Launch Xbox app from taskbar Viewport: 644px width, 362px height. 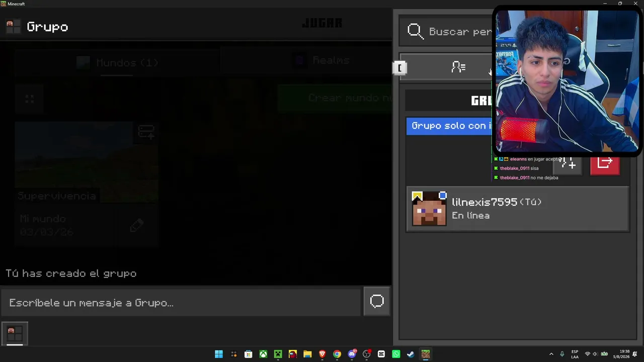pos(263,354)
